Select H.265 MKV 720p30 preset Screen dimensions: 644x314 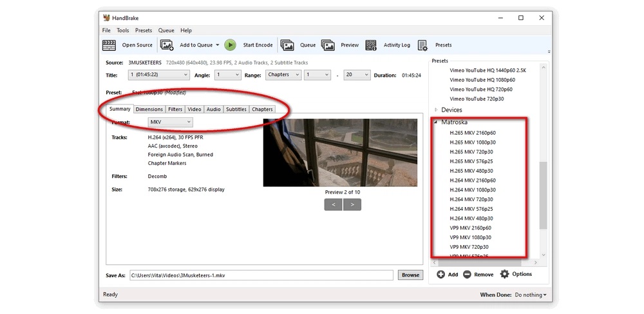coord(471,152)
